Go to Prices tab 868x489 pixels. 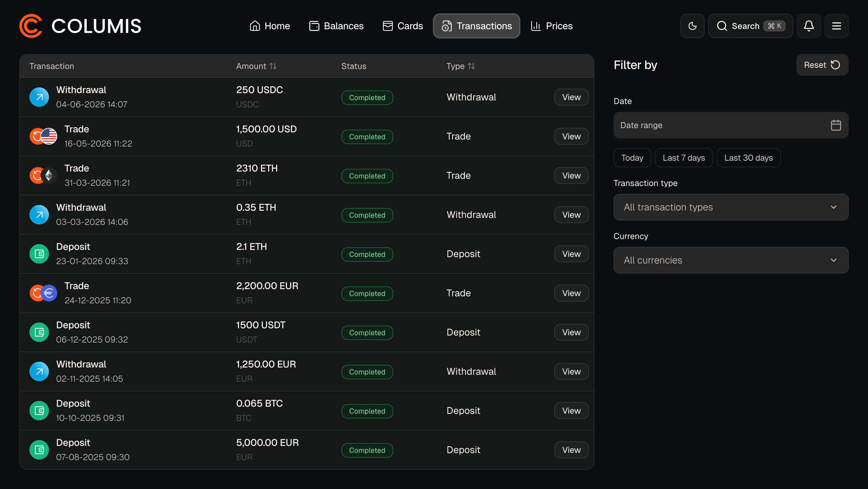click(552, 26)
